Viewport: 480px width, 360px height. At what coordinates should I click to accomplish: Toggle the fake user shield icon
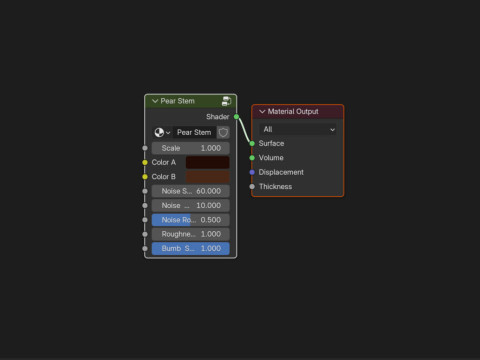(223, 133)
